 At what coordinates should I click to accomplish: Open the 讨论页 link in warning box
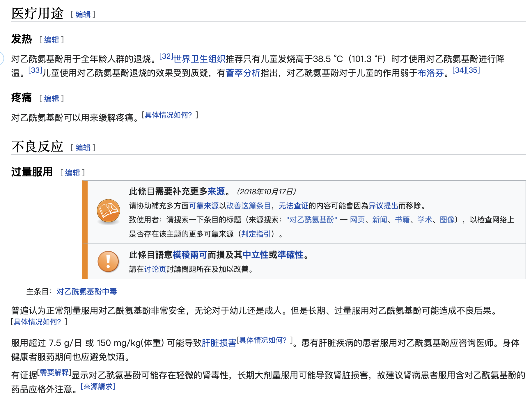[155, 269]
